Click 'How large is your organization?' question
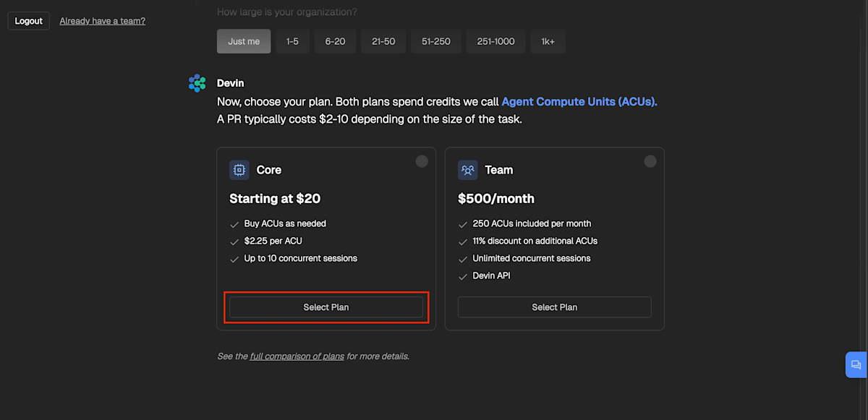This screenshot has height=420, width=868. [287, 12]
